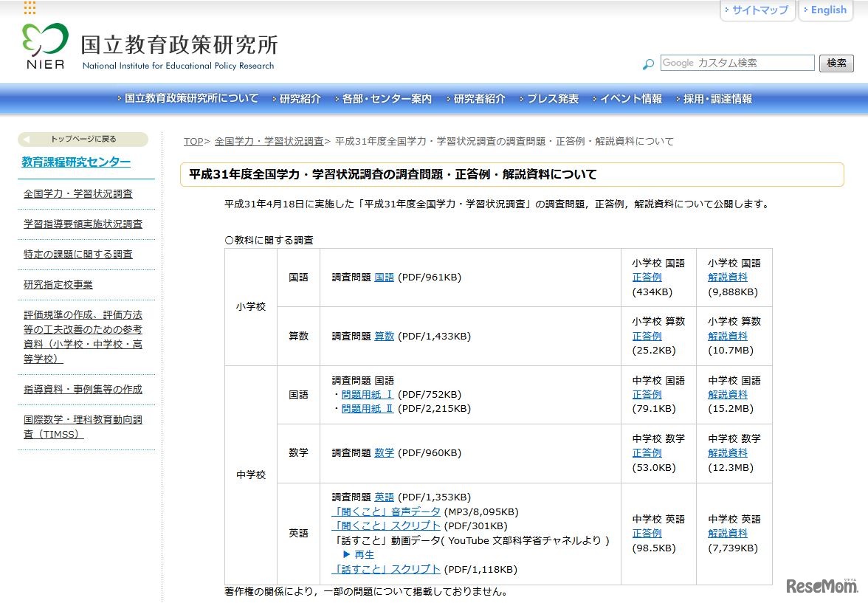Click the orange dot grid icon
The width and height of the screenshot is (868, 603).
click(30, 8)
